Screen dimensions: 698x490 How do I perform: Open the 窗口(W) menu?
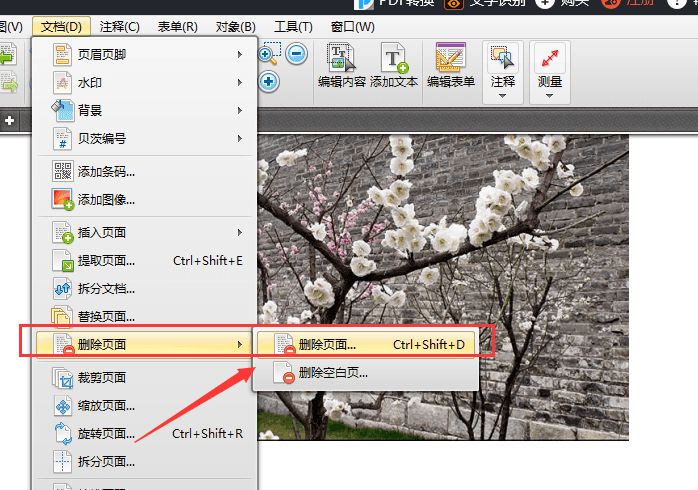pos(353,27)
